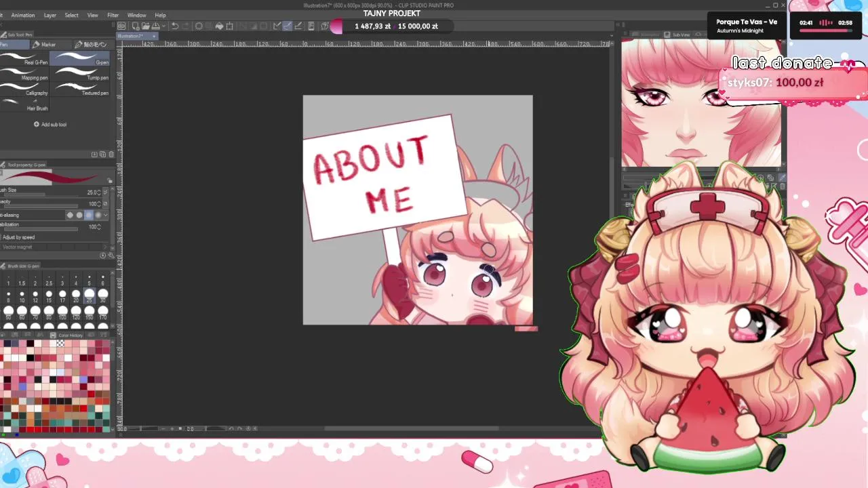Click Add sub tool
This screenshot has height=488, width=868.
coord(50,124)
